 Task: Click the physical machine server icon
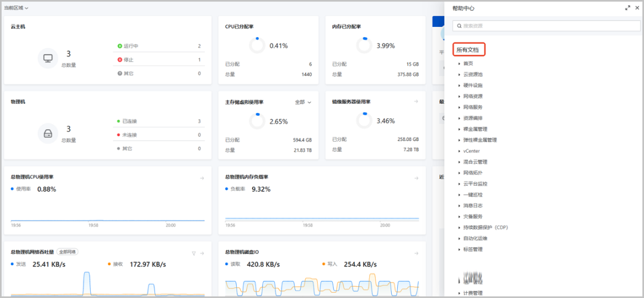pos(48,133)
